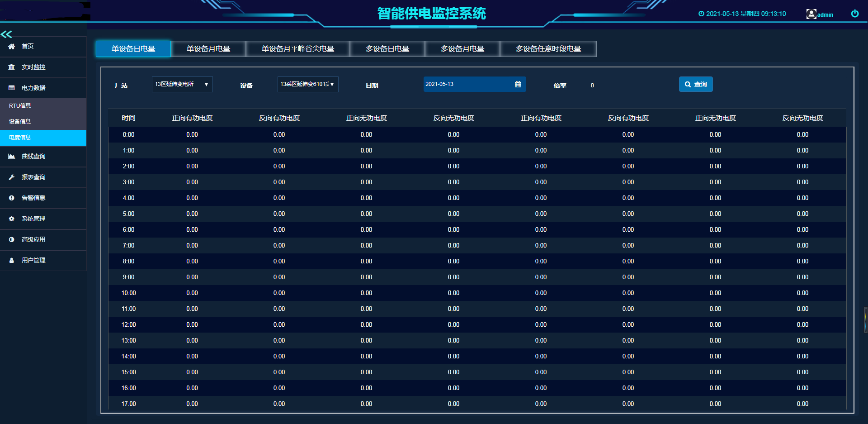Image resolution: width=868 pixels, height=424 pixels.
Task: Expand the 电力数据 sidebar menu
Action: click(x=33, y=88)
